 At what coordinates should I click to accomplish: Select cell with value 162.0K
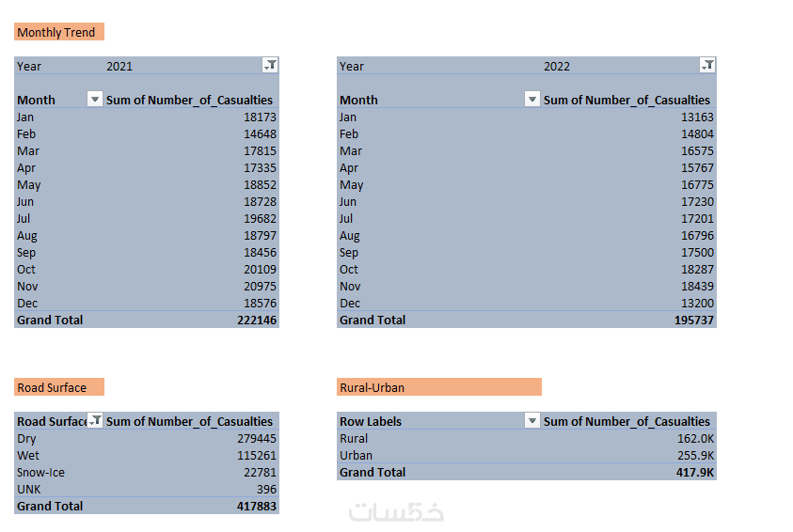[x=696, y=439]
